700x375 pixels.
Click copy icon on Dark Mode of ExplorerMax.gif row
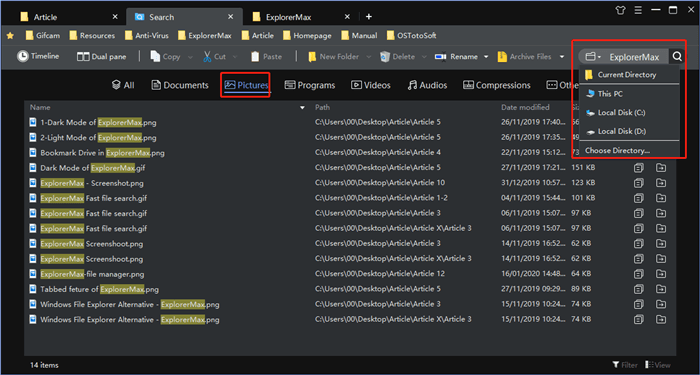(x=639, y=168)
